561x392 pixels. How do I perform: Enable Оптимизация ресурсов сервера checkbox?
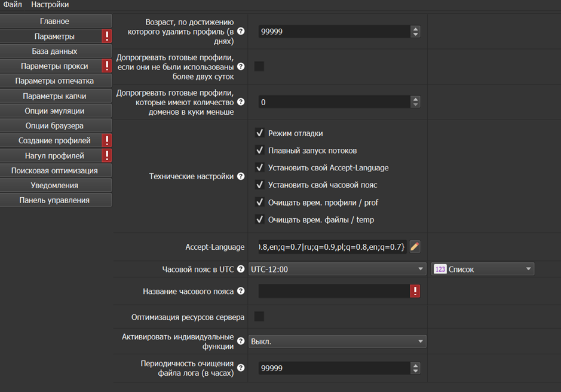[x=259, y=317]
